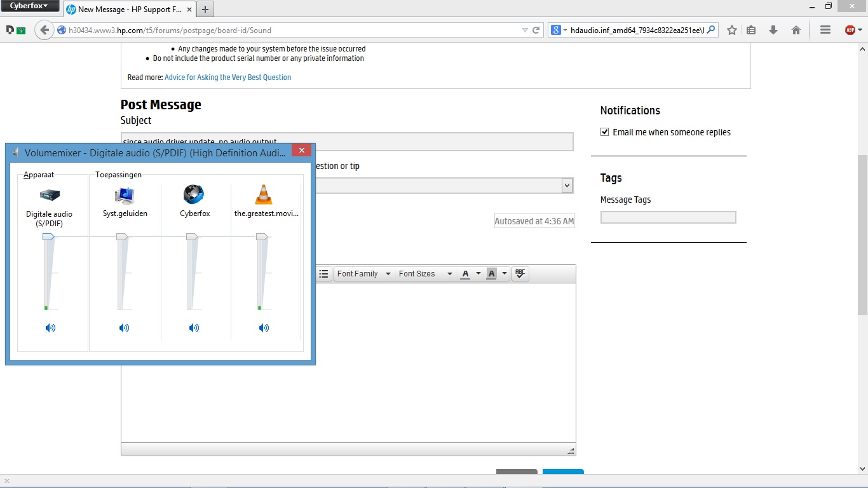Viewport: 868px width, 488px height.
Task: Click the green toolbar extension icon
Action: point(22,30)
